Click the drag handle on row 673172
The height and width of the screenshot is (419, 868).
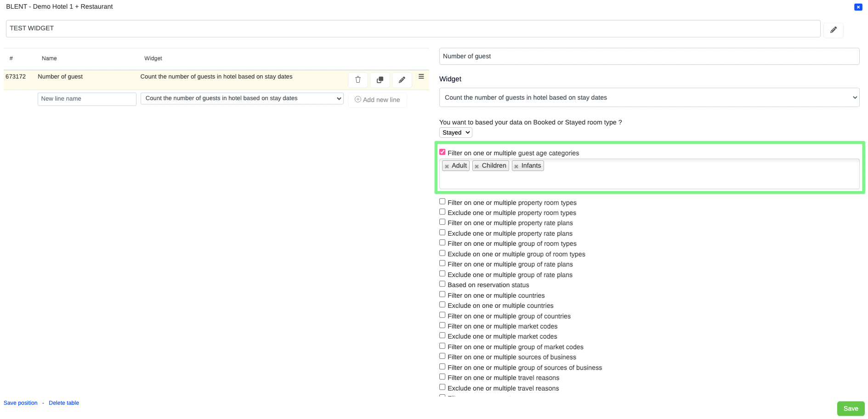click(x=421, y=77)
